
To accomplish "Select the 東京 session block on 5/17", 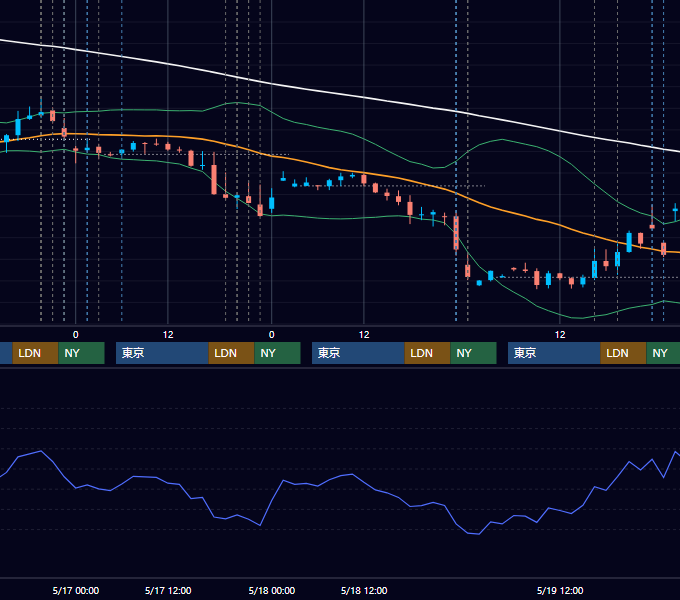I will tap(162, 353).
